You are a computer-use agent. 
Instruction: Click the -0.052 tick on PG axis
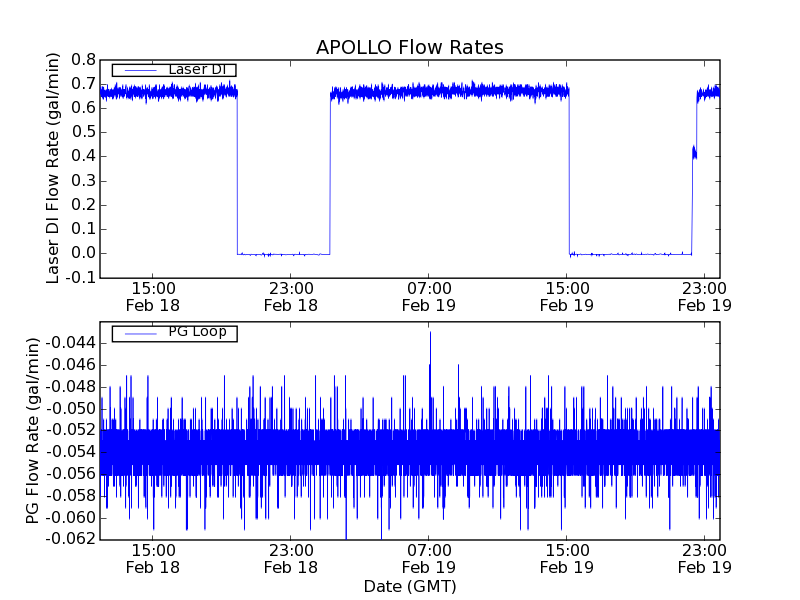click(x=70, y=430)
